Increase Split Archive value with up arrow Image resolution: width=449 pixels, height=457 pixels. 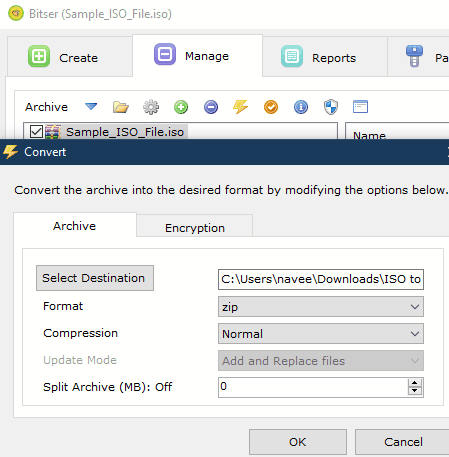coord(415,383)
